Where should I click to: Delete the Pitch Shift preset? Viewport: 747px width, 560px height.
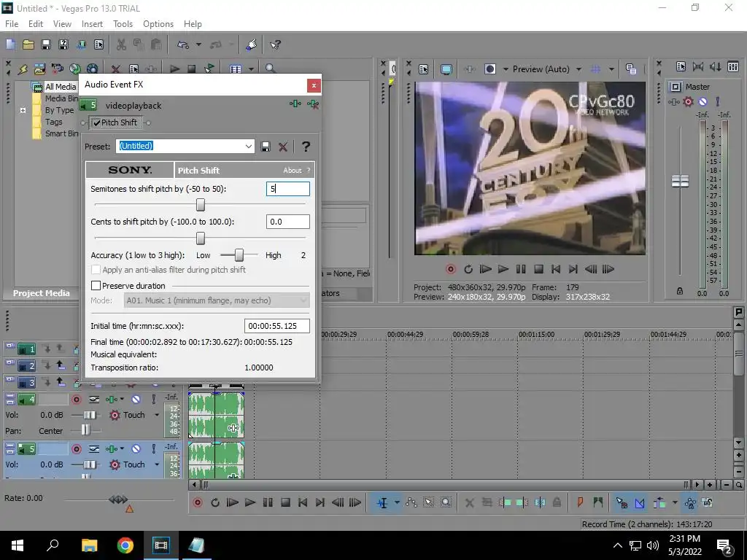point(283,147)
